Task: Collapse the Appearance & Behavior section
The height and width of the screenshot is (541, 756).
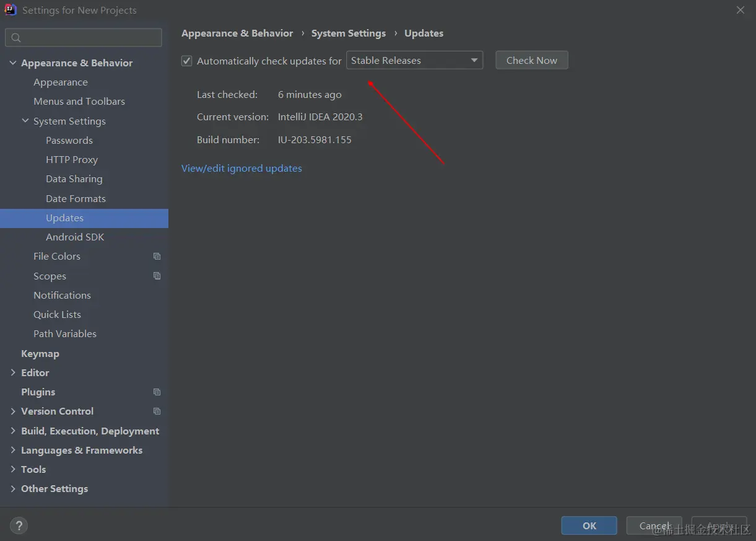Action: [13, 63]
